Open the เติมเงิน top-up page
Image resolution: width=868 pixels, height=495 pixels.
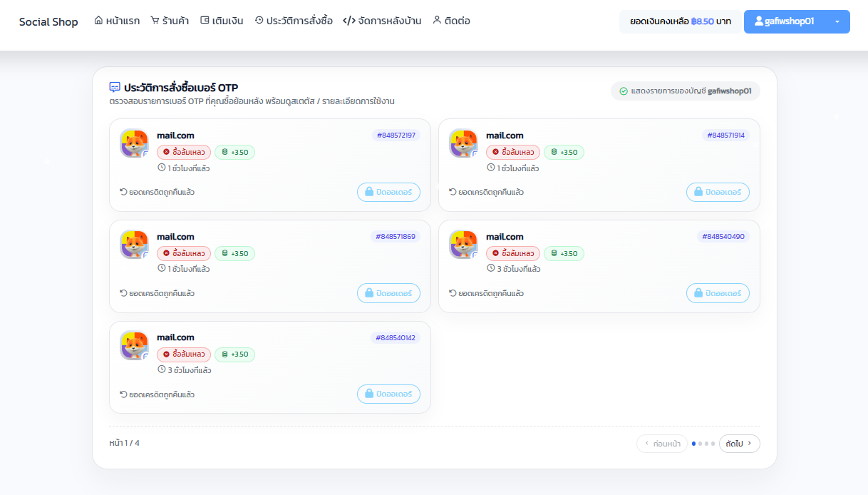[x=222, y=21]
